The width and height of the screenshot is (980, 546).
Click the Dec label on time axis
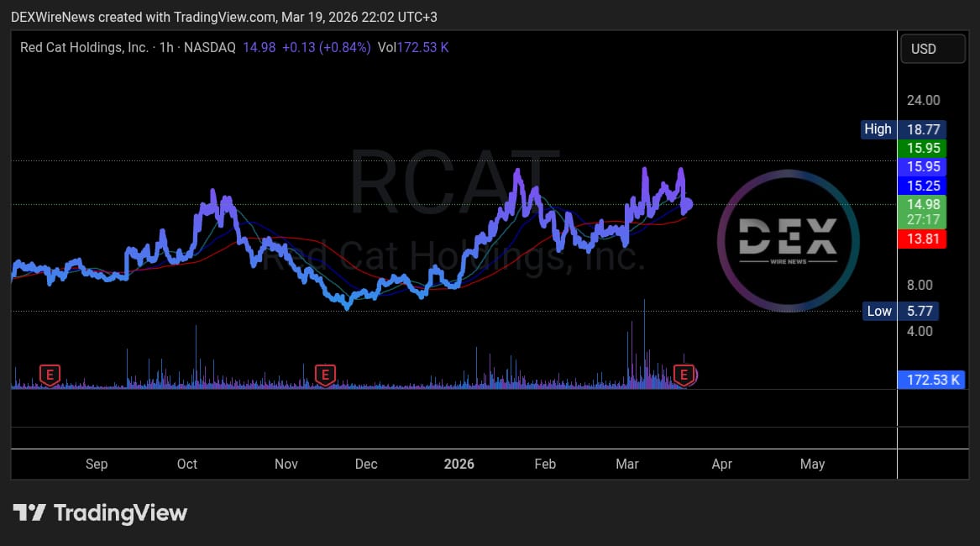(x=366, y=464)
